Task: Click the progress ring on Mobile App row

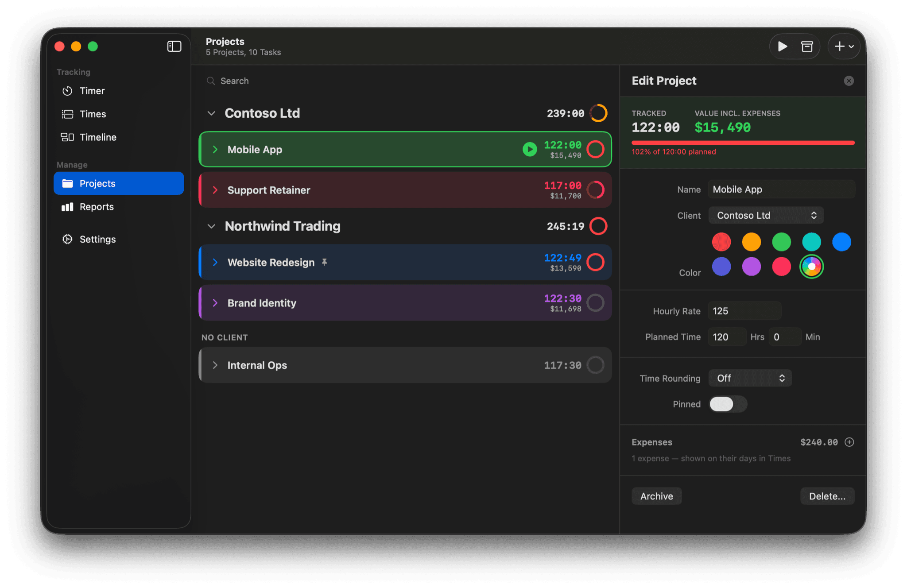Action: (595, 150)
